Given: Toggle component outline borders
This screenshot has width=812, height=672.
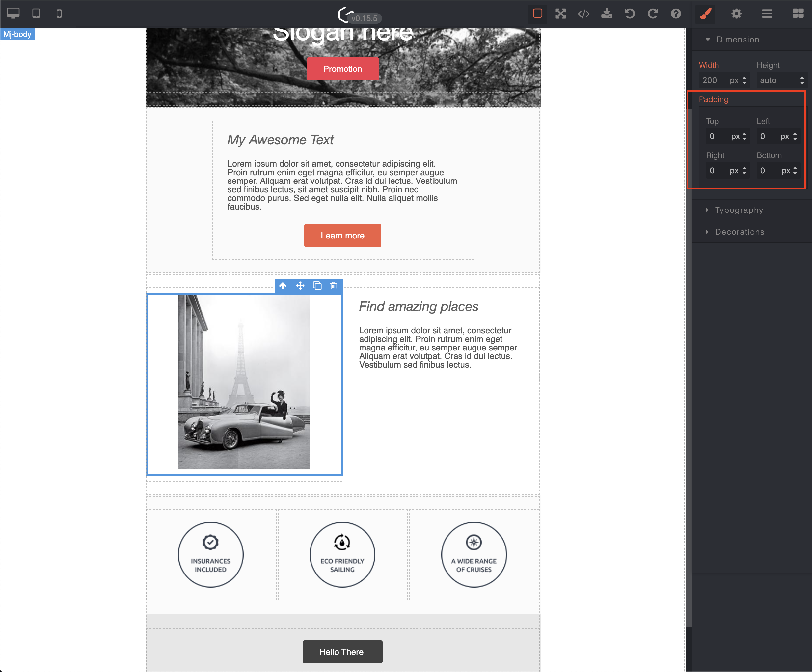Looking at the screenshot, I should click(537, 14).
